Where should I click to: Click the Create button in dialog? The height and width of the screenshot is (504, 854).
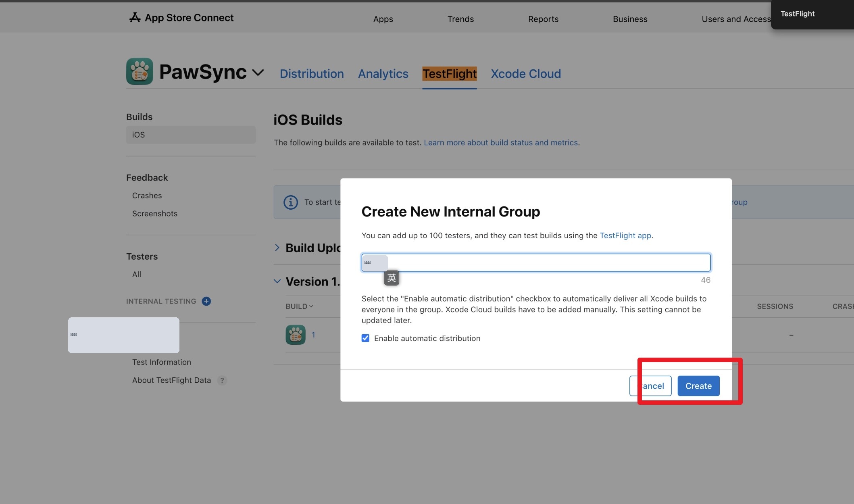coord(698,386)
